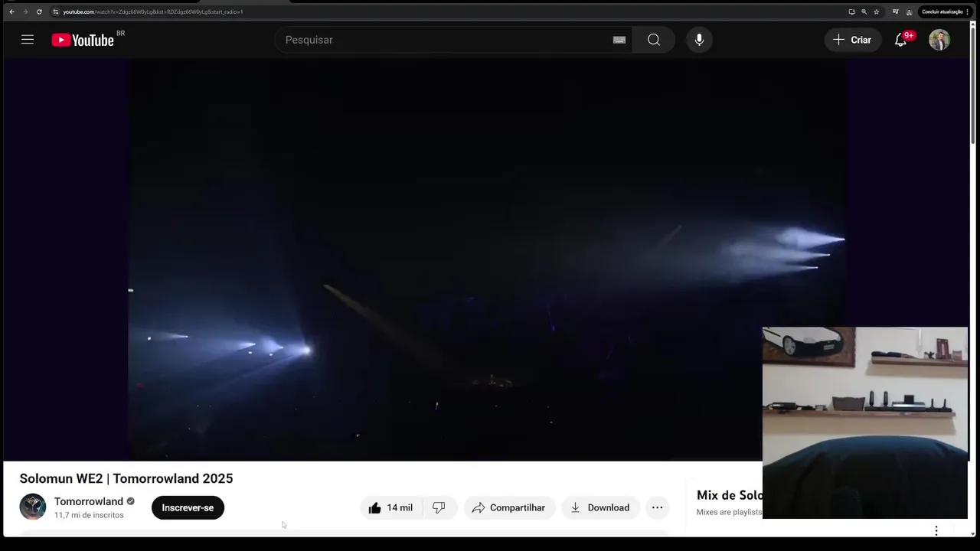Image resolution: width=980 pixels, height=551 pixels.
Task: Click Inscrever-se to subscribe
Action: tap(188, 507)
